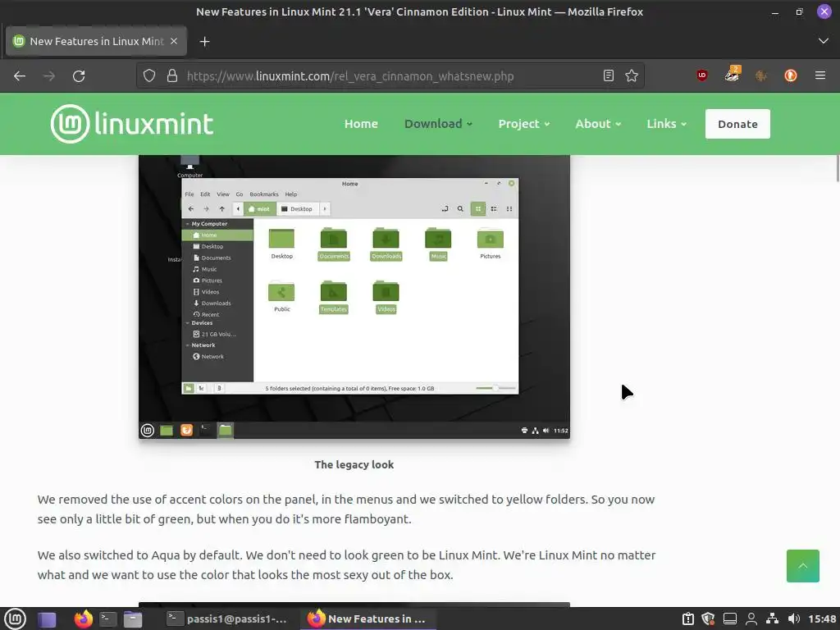840x630 pixels.
Task: Close the New Features in Linux Mint tab
Action: pyautogui.click(x=174, y=41)
